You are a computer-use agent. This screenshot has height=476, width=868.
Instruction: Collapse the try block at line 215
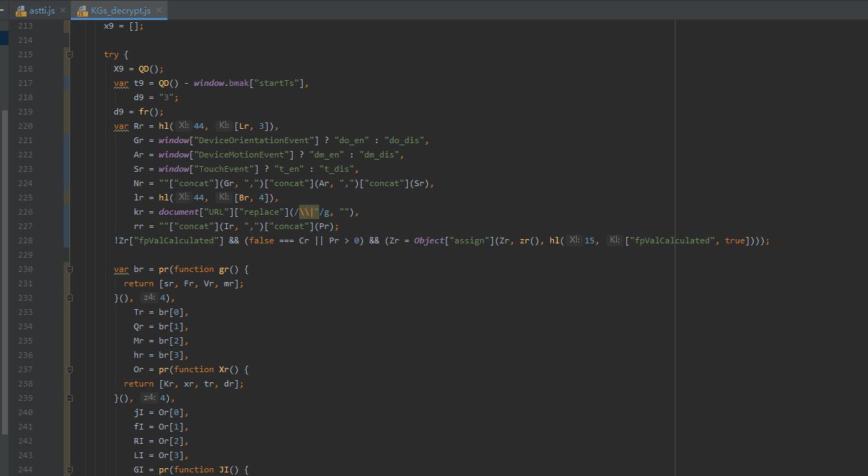coord(69,54)
